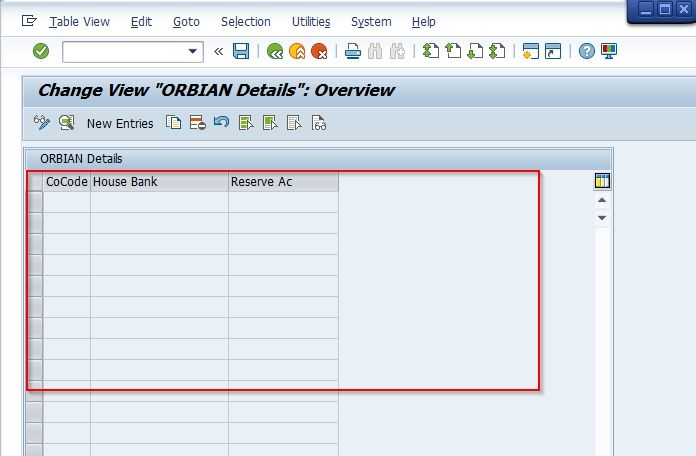Viewport: 696px width, 456px height.
Task: Click the Customize Local Layout monitor icon
Action: (609, 51)
